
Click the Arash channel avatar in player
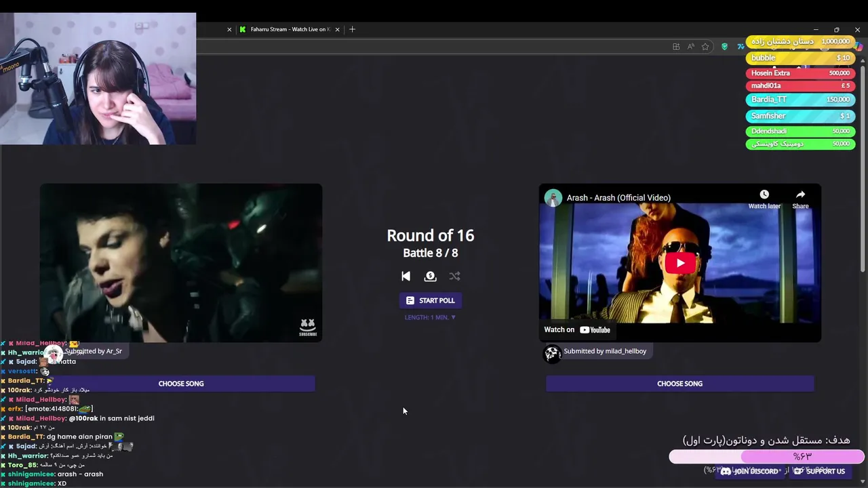[553, 198]
